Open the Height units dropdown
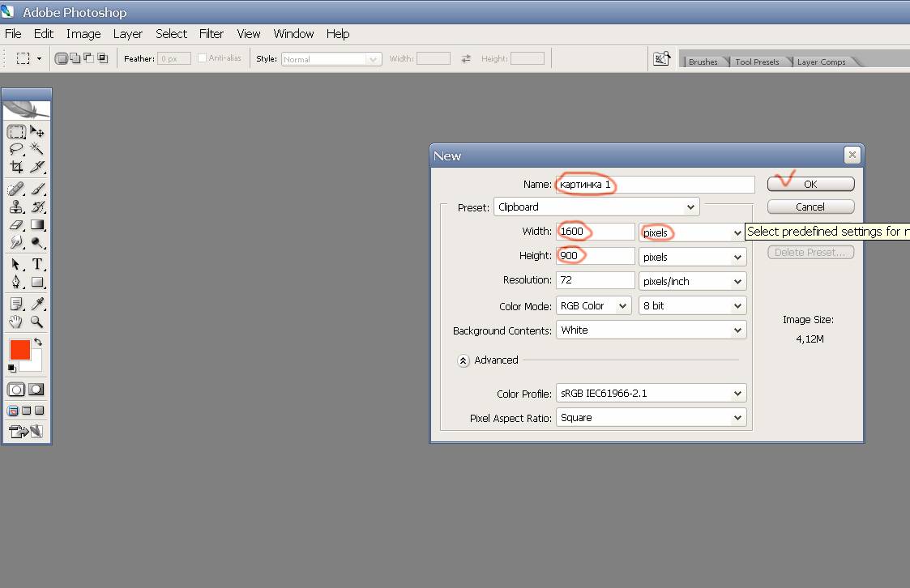Image resolution: width=910 pixels, height=588 pixels. pos(692,257)
